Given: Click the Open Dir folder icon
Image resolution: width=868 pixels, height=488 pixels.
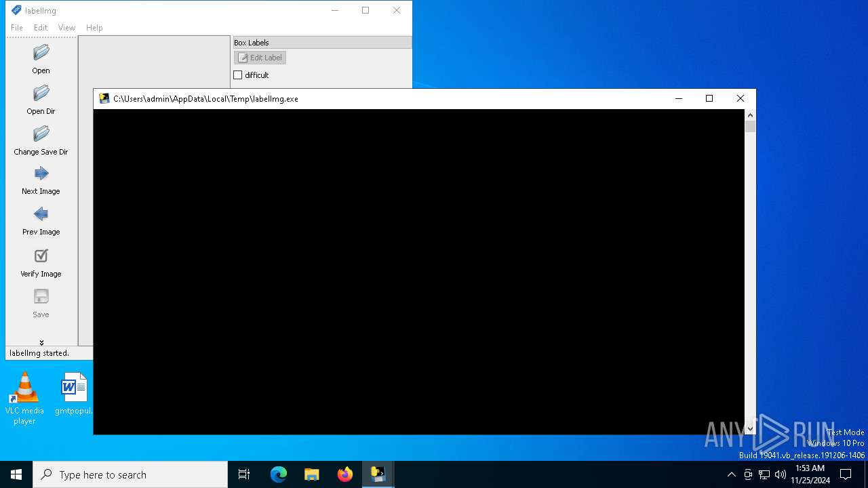Looking at the screenshot, I should pyautogui.click(x=41, y=93).
